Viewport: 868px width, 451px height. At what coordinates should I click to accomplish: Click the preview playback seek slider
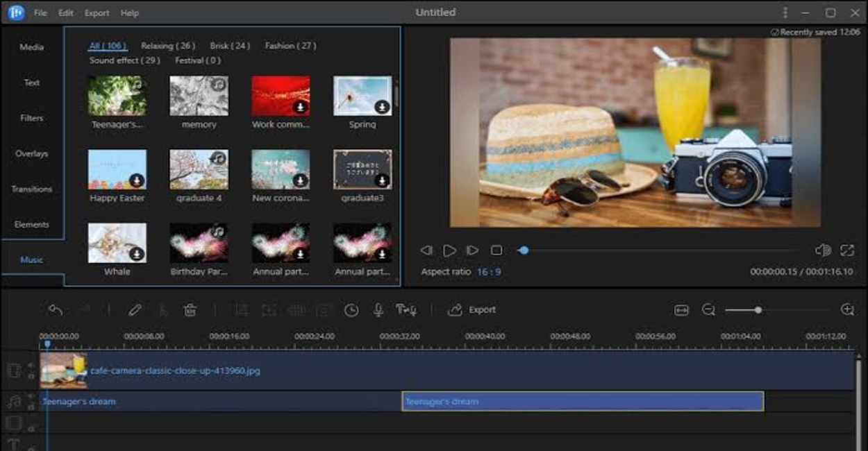click(x=658, y=250)
